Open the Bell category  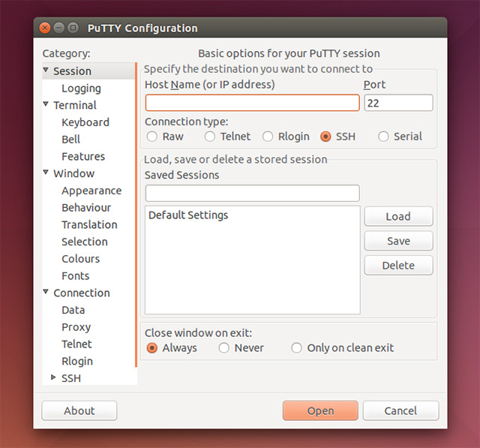(x=70, y=140)
